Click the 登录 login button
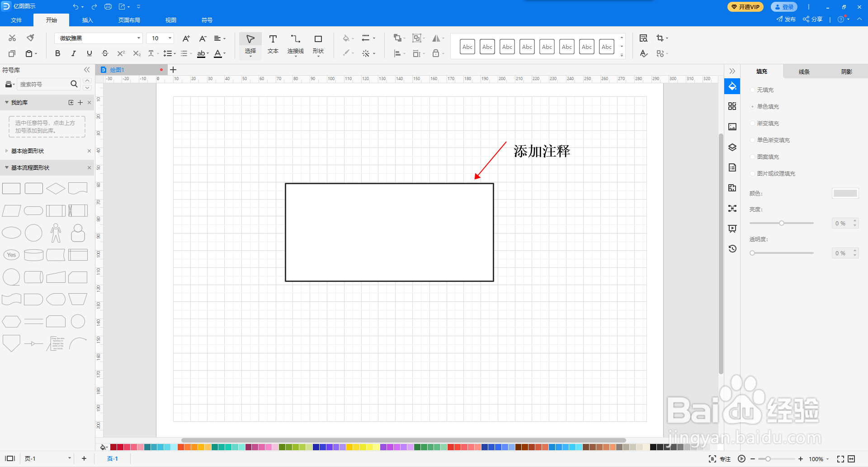 tap(784, 7)
